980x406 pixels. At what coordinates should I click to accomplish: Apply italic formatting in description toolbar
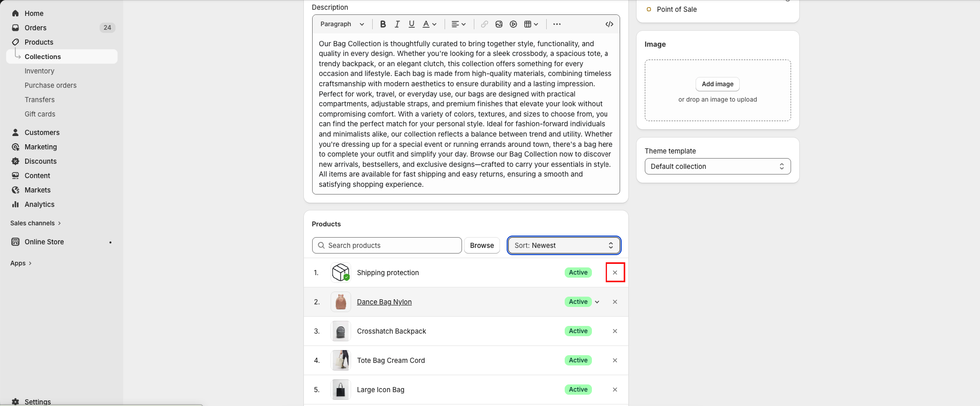397,24
